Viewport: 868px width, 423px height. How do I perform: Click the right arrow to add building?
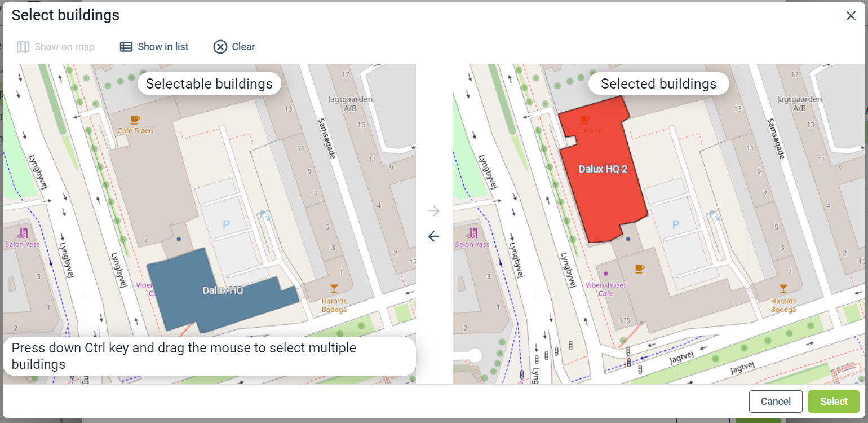[x=433, y=211]
